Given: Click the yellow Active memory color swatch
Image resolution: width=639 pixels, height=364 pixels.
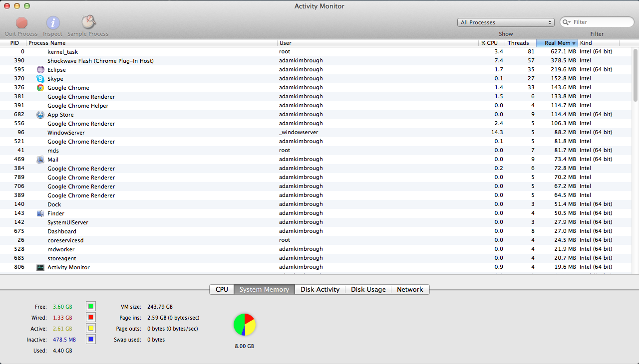Looking at the screenshot, I should click(x=90, y=328).
